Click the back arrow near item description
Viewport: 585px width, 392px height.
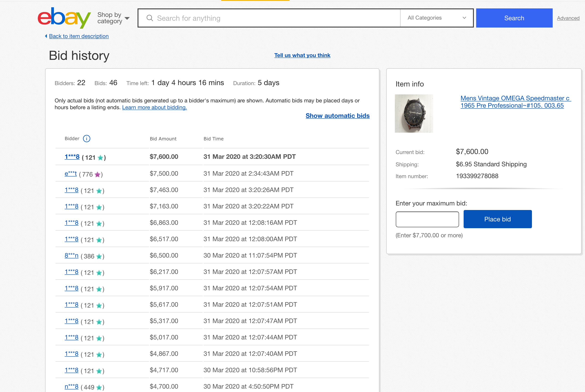tap(46, 36)
